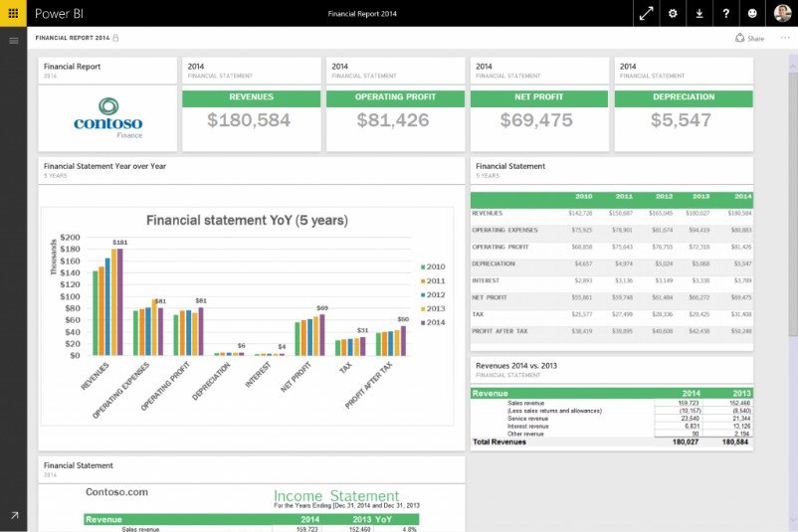Click the feedback smiley icon
The width and height of the screenshot is (798, 532).
[x=752, y=14]
